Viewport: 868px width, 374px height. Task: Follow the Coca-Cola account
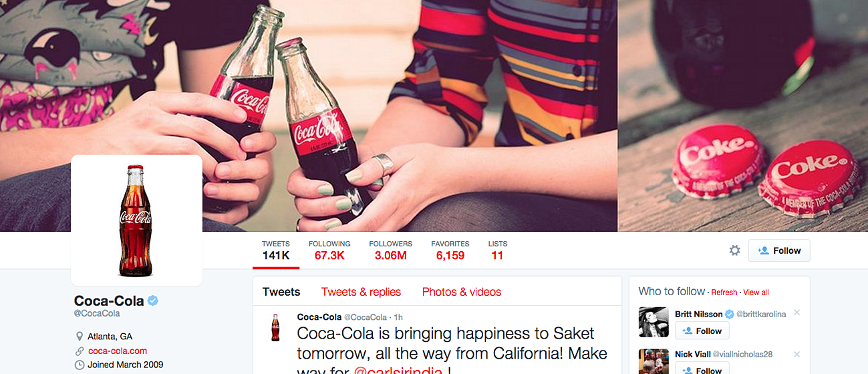[x=779, y=250]
